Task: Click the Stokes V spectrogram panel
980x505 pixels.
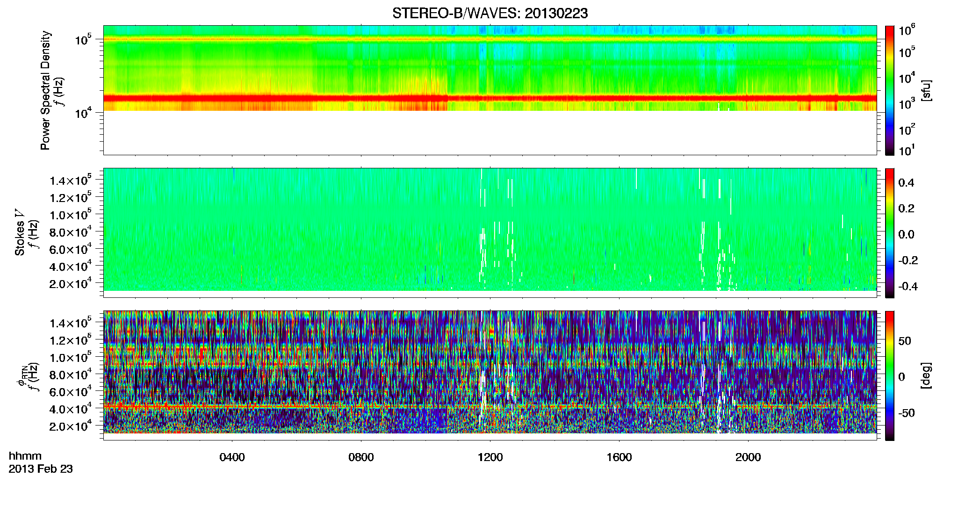Action: [490, 233]
